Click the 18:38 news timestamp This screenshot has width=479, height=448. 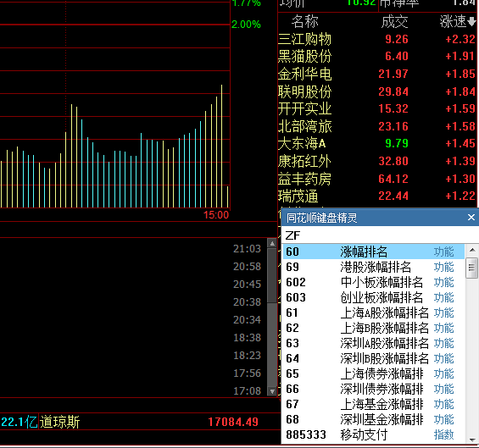pyautogui.click(x=248, y=338)
